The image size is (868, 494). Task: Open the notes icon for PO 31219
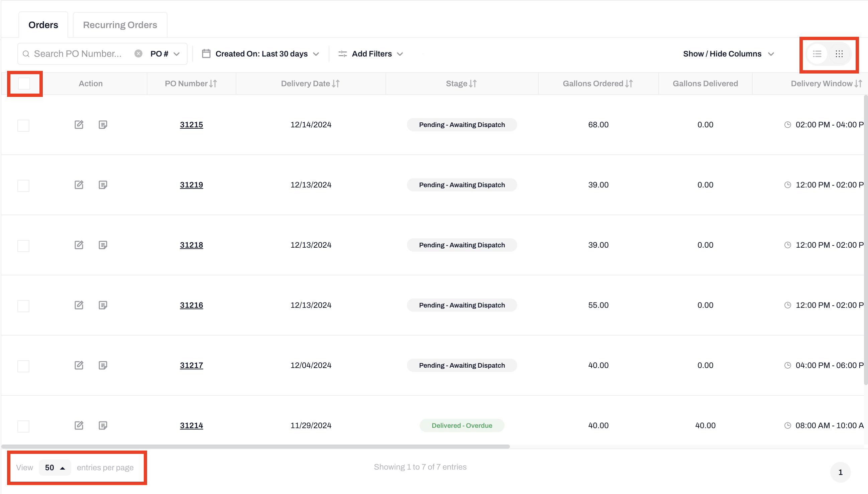click(x=103, y=185)
